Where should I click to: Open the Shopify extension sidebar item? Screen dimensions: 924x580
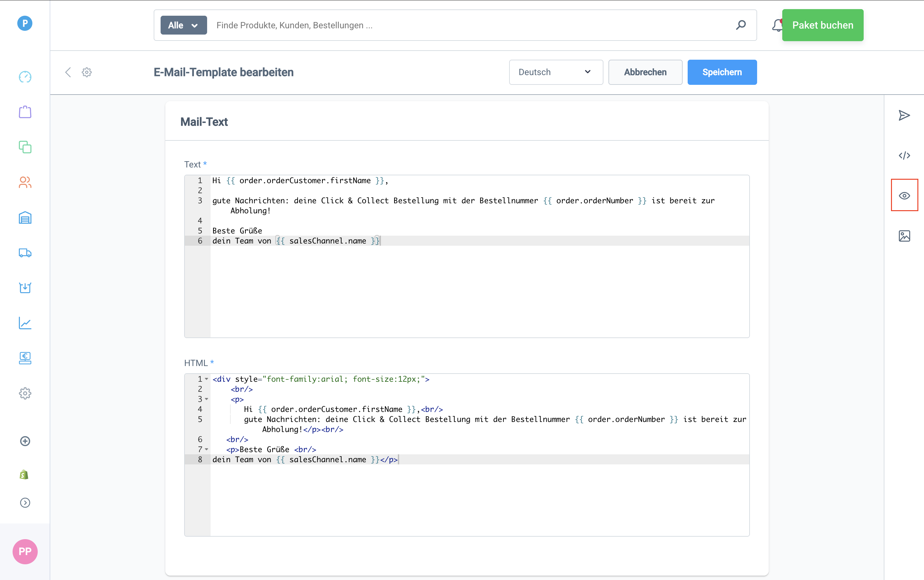pos(24,475)
